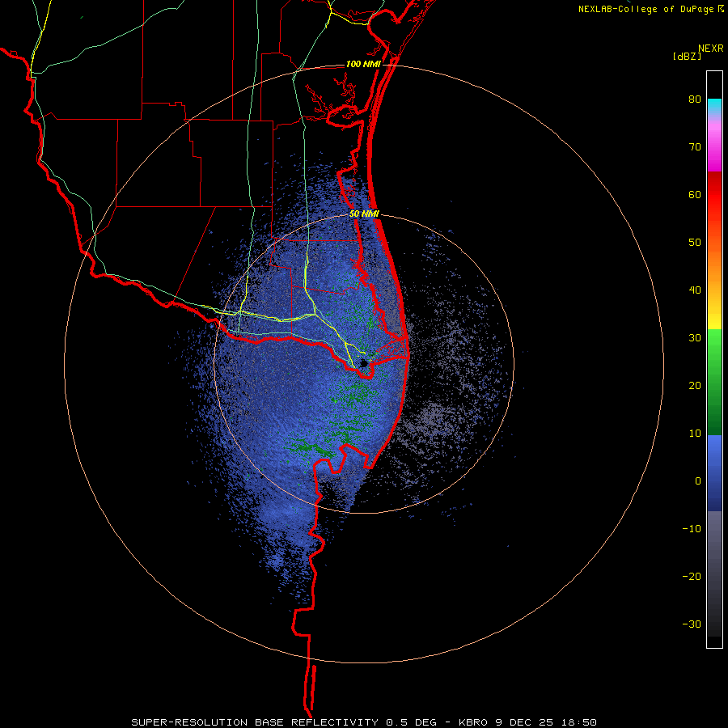Click the 40 value on the dBZ scale
The width and height of the screenshot is (728, 728).
pyautogui.click(x=695, y=290)
